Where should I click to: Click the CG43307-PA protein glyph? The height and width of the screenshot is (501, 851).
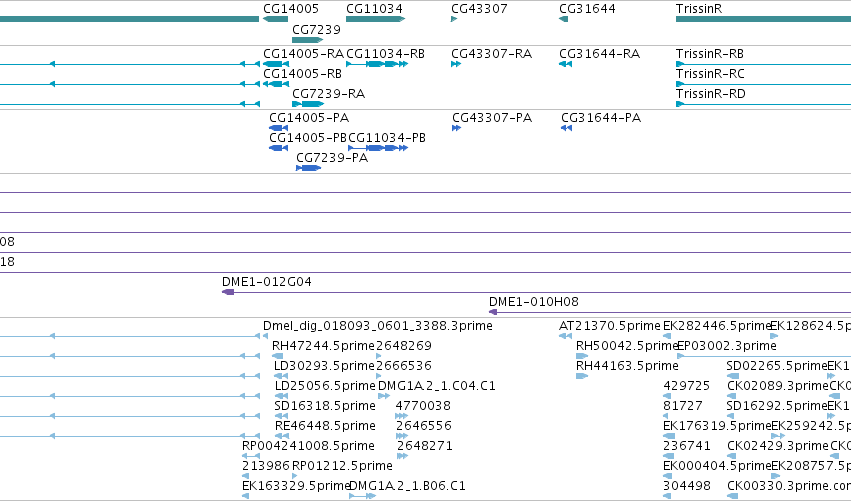[456, 128]
